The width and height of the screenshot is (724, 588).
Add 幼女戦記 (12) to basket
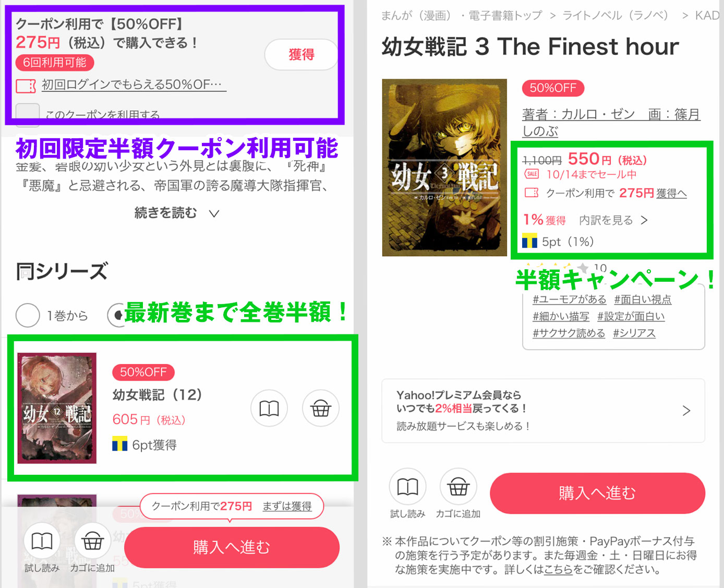point(321,408)
